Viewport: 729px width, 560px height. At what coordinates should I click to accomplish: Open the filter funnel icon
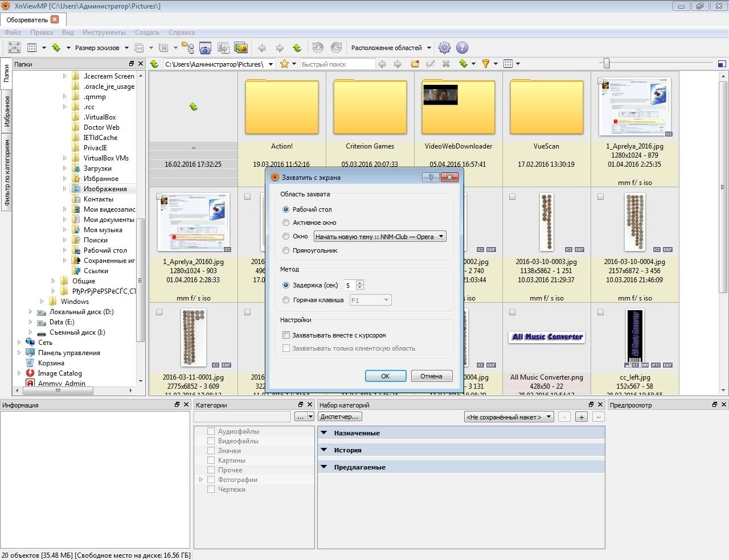486,64
